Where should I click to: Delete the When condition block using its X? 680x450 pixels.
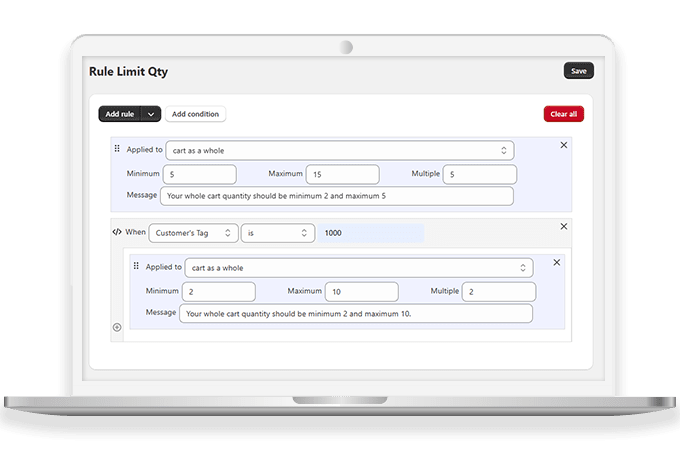pos(563,226)
